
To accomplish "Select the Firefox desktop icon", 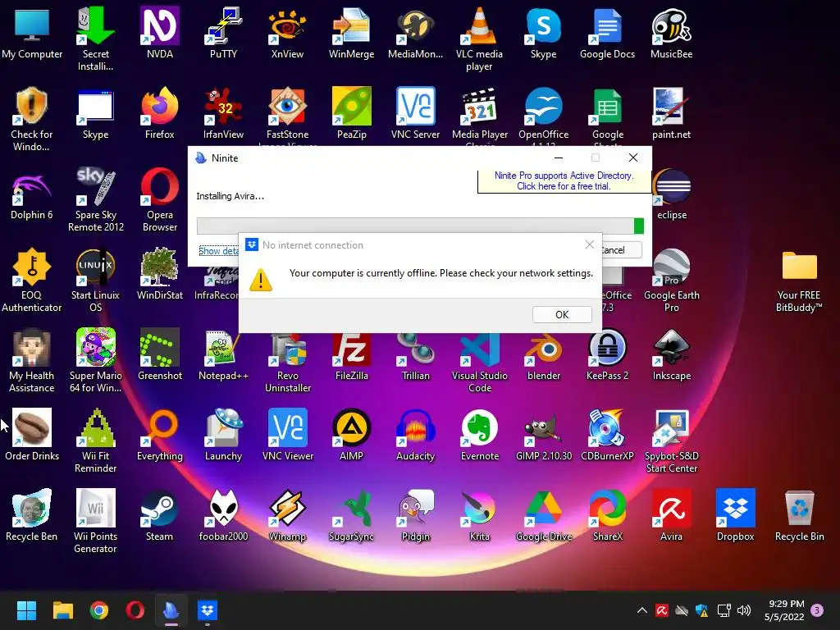I will pyautogui.click(x=160, y=113).
